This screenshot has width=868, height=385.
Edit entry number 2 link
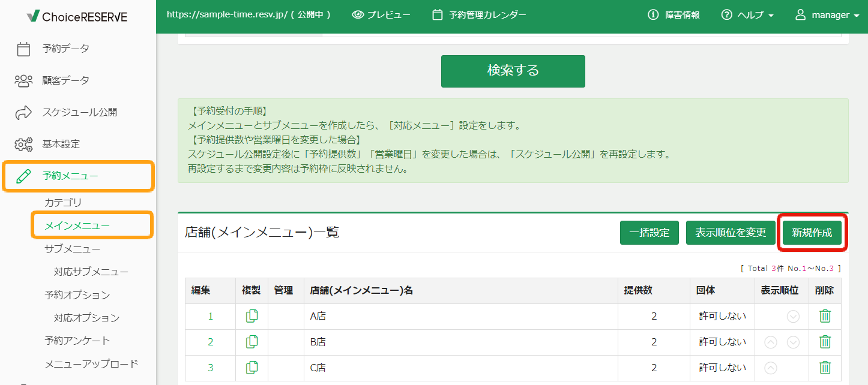(210, 342)
